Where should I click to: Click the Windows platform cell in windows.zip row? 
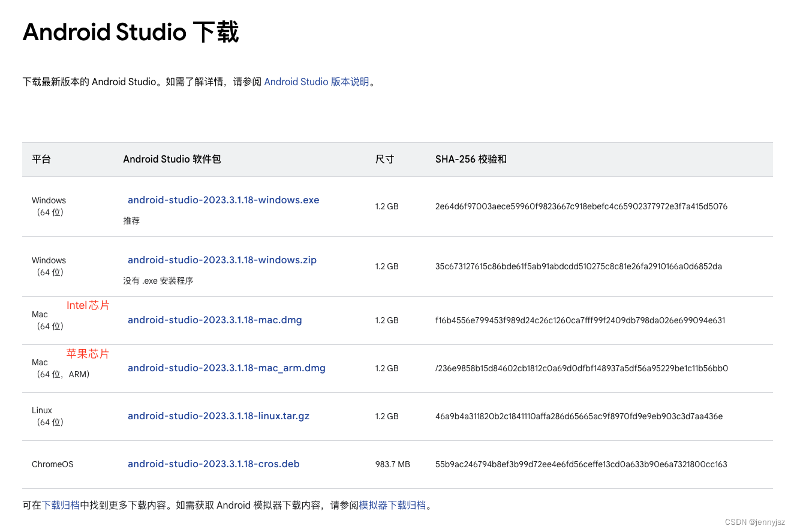point(49,266)
